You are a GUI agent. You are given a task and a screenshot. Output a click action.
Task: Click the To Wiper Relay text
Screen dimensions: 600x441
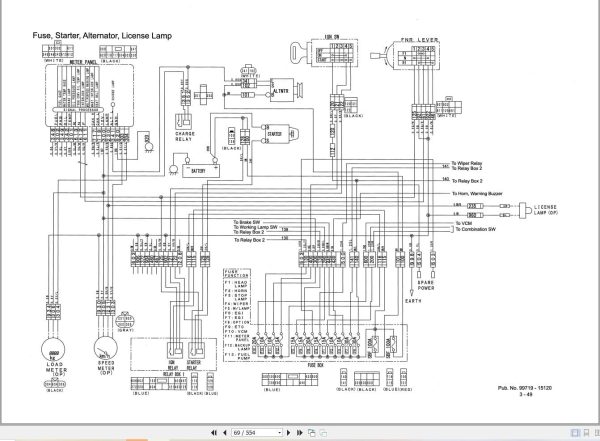pyautogui.click(x=467, y=163)
